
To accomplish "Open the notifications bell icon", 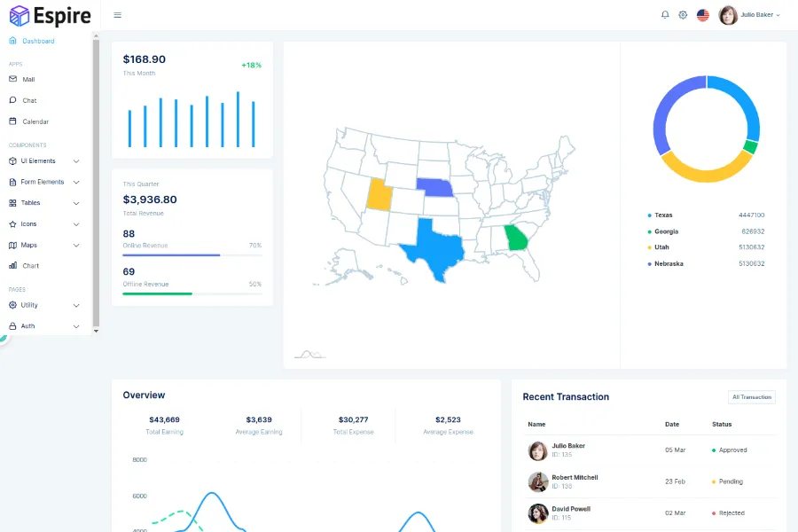I will click(x=665, y=15).
